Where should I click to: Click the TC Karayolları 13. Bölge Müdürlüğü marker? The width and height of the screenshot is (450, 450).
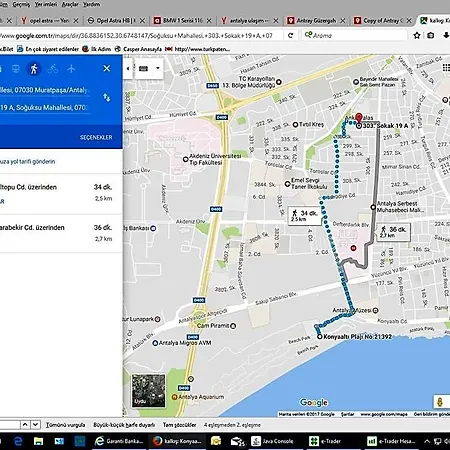(279, 82)
